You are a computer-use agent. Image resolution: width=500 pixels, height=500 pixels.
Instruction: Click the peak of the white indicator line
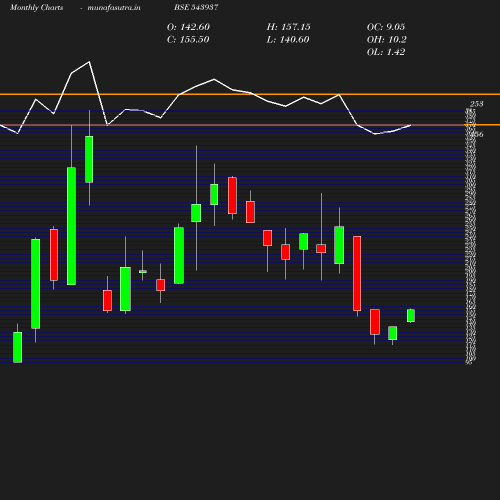[89, 62]
